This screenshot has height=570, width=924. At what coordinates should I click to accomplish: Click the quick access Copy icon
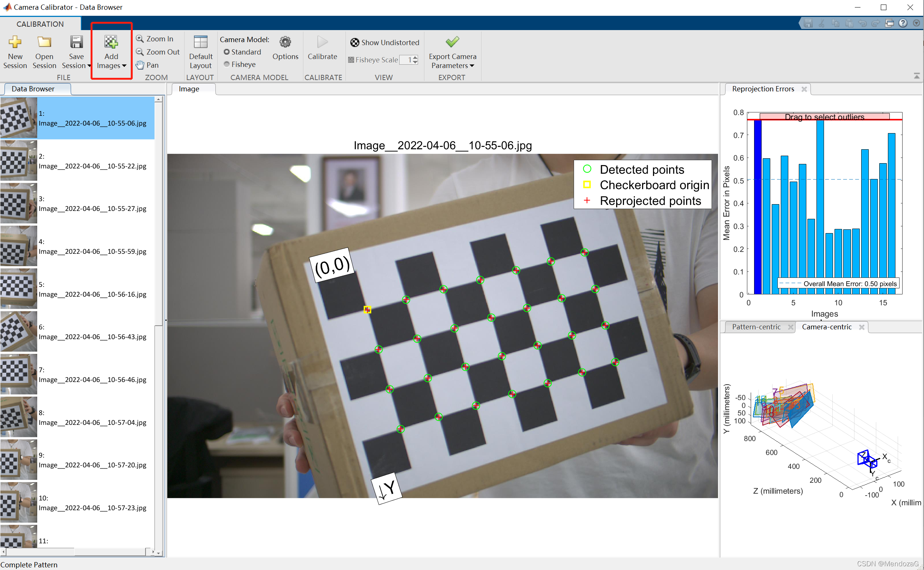click(x=835, y=23)
